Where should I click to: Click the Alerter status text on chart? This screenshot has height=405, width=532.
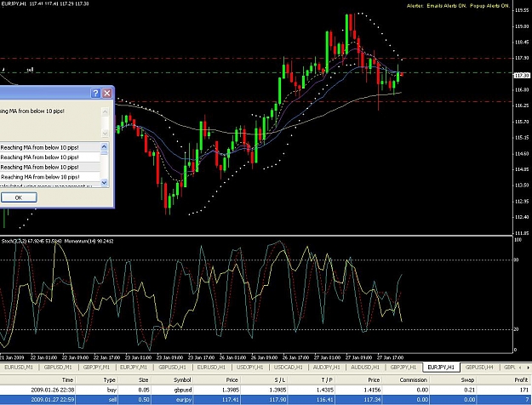coord(458,6)
